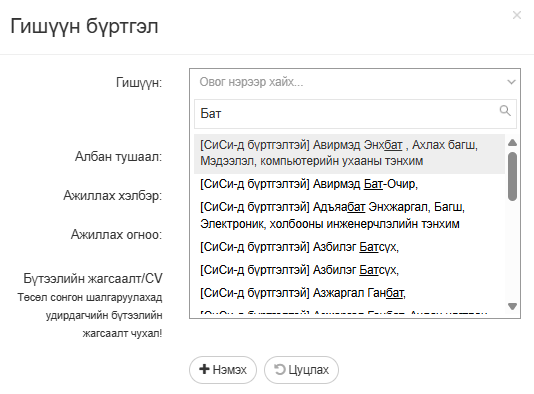
Task: Click the Албан тушаал: label
Action: [x=119, y=157]
